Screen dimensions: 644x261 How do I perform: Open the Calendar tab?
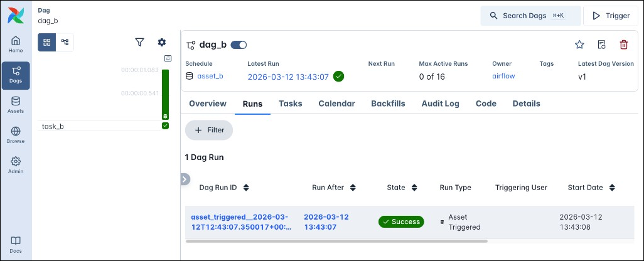point(337,104)
